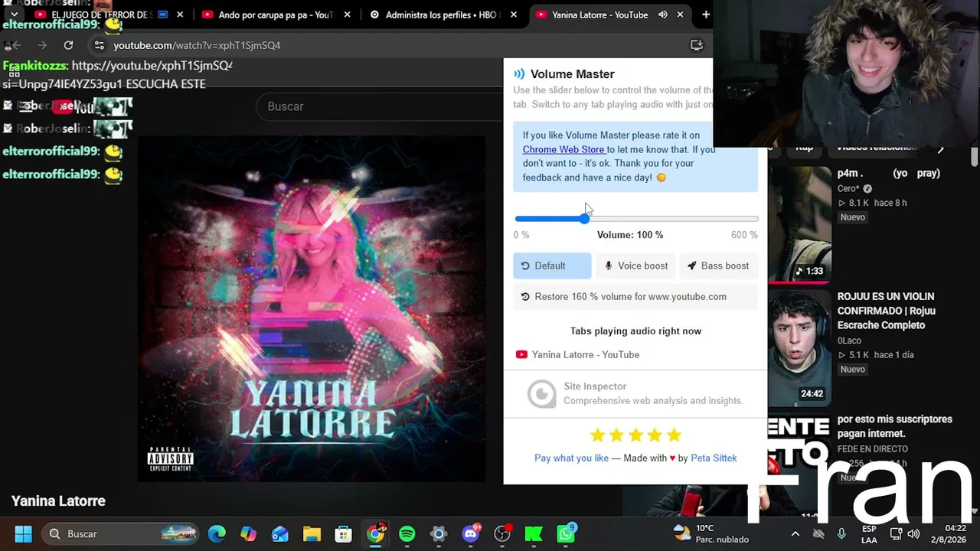Open Outlook from the taskbar

pos(279,533)
